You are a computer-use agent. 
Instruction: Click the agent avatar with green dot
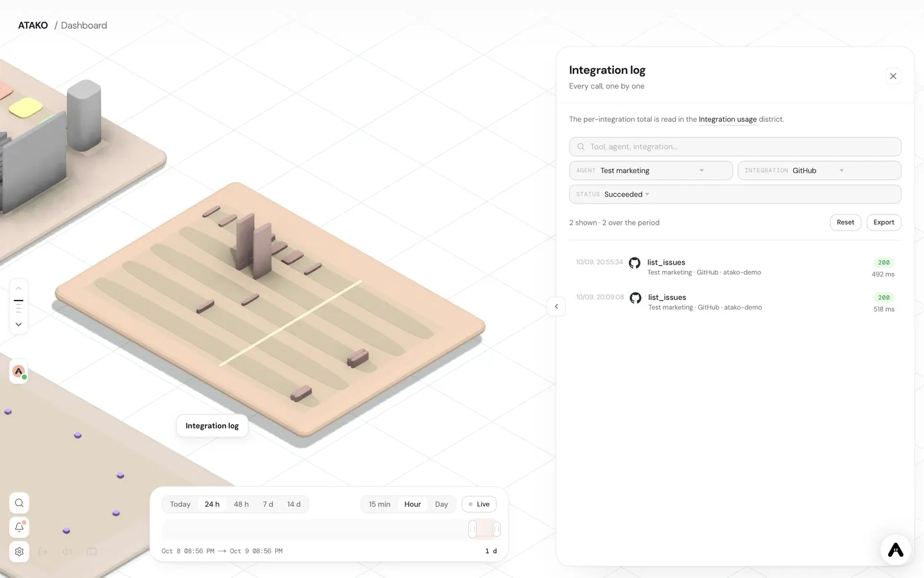[x=19, y=372]
